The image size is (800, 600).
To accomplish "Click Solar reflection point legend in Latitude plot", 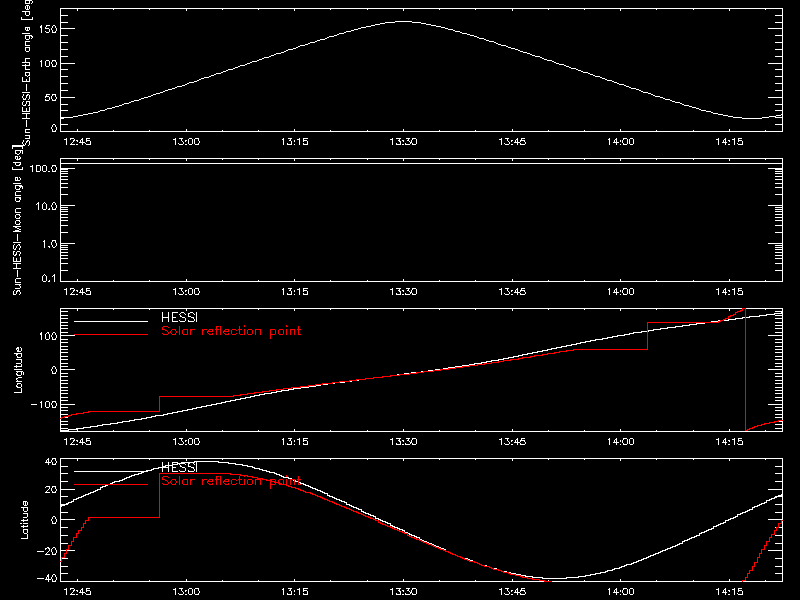I will coord(231,481).
